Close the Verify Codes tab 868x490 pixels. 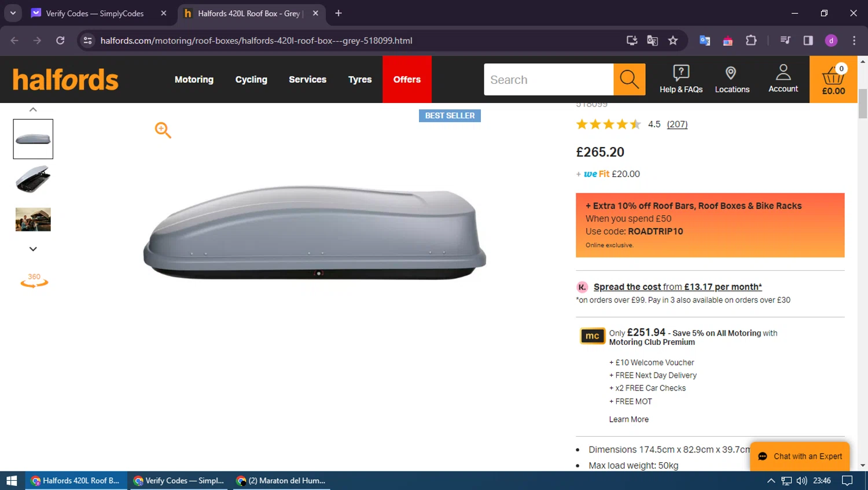164,13
